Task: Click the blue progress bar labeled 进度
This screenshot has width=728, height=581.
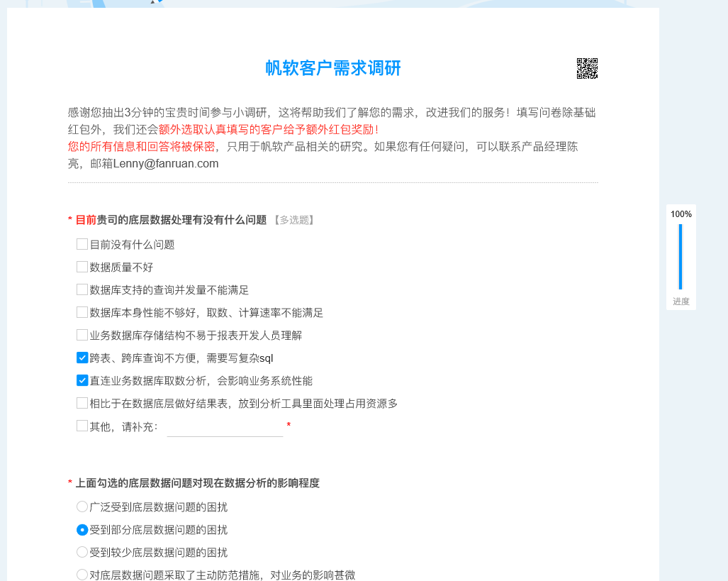Action: pos(681,257)
